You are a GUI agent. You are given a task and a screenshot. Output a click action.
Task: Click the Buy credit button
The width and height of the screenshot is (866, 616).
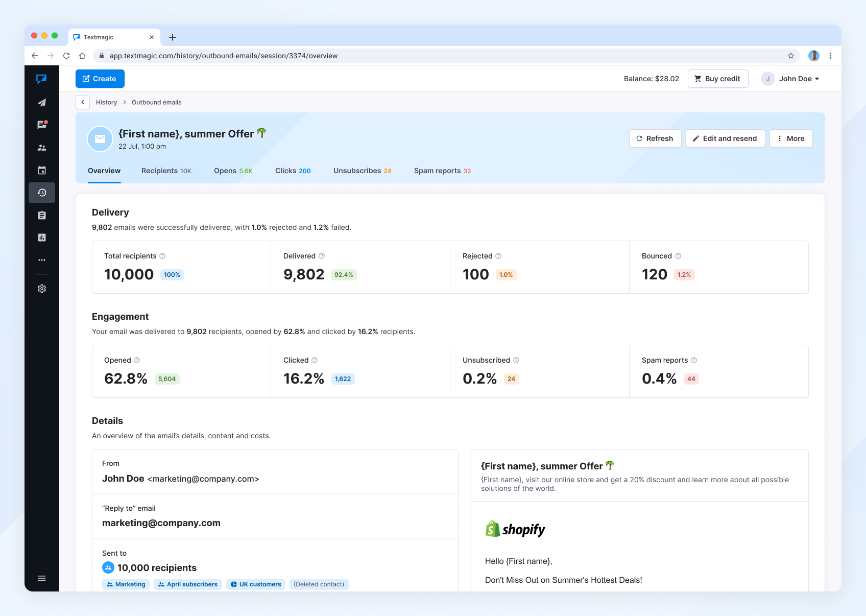[x=717, y=79]
